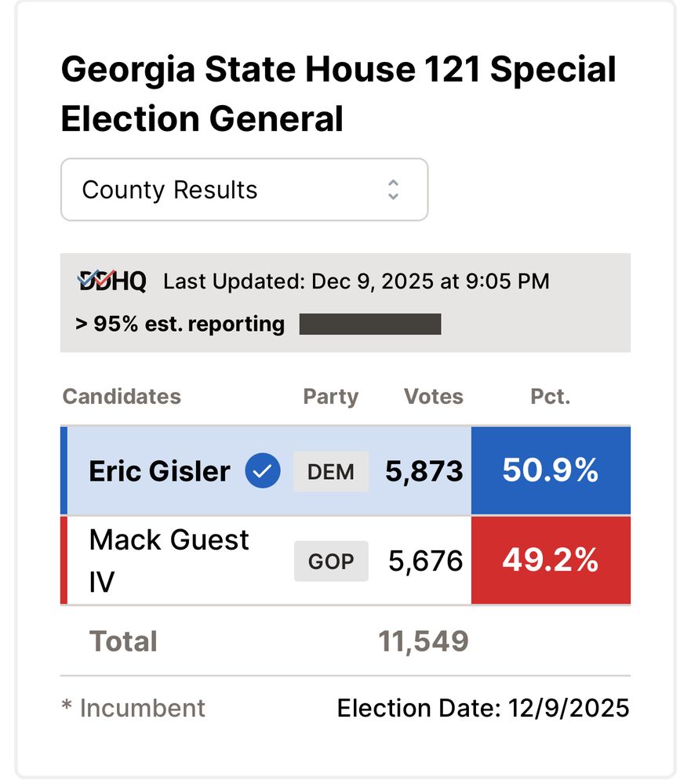Click the blue 50.9% percentage cell
691x784 pixels.
coord(551,471)
